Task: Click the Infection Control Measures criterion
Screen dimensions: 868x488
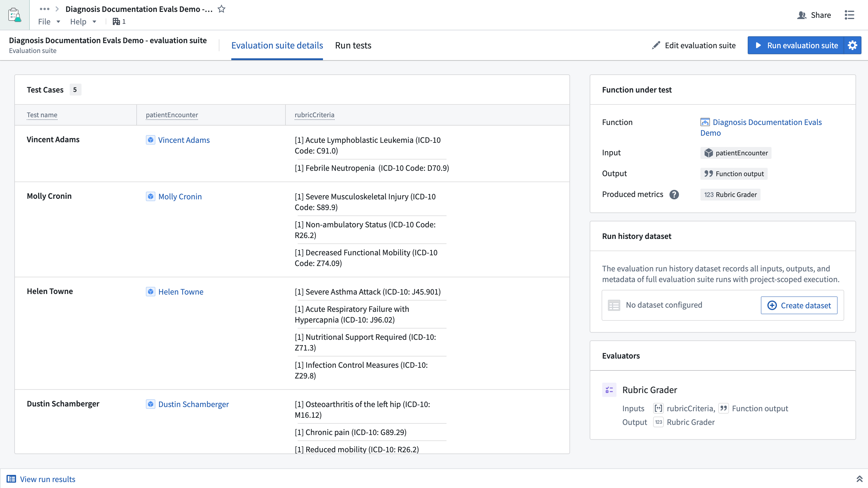Action: (x=361, y=370)
